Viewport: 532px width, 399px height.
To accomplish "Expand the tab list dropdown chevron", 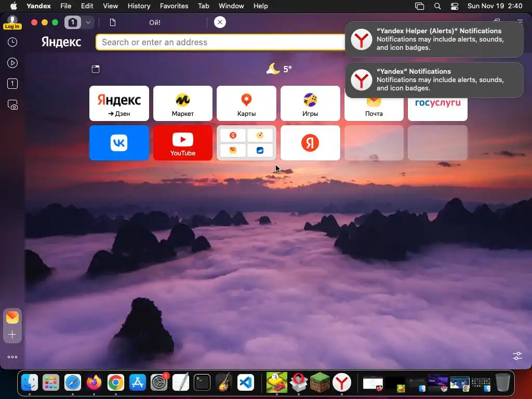I will [x=88, y=23].
